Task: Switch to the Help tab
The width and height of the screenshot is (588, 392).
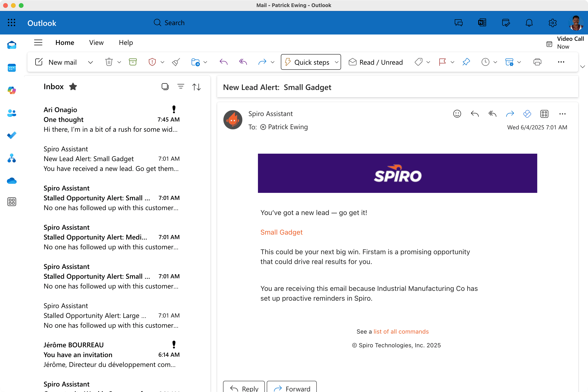Action: (126, 43)
